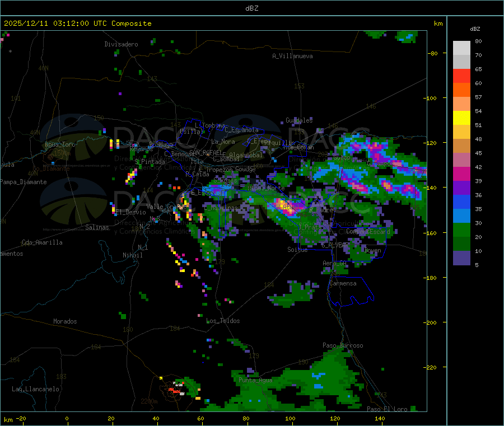Click the 'C_Española' place label
This screenshot has width=504, height=426.
tap(241, 130)
